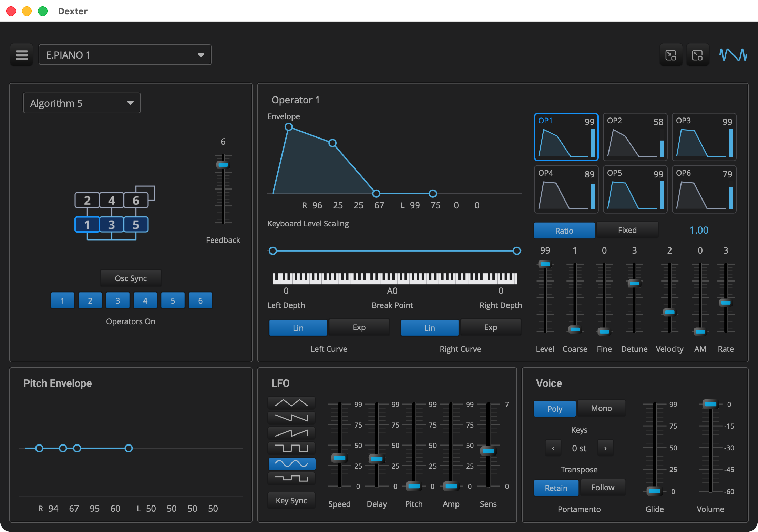
Task: Click the LFO Speed slider handle
Action: click(339, 458)
